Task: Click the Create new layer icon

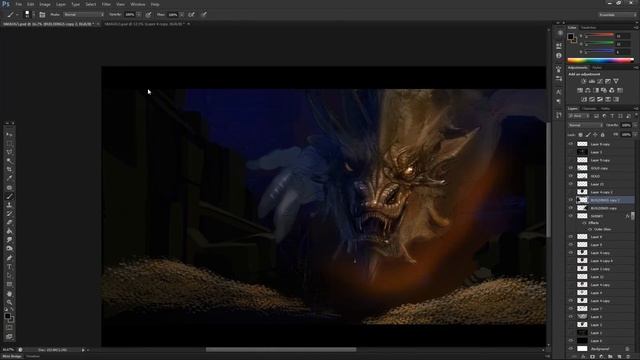Action: click(x=619, y=357)
